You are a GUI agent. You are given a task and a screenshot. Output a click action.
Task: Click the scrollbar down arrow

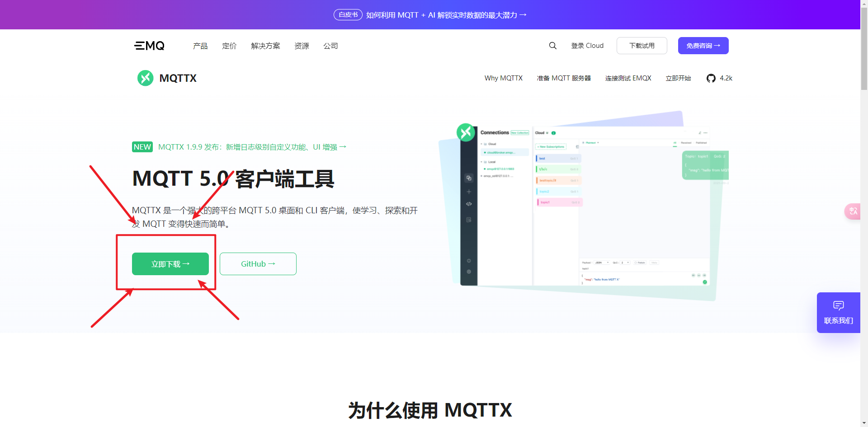(x=864, y=423)
